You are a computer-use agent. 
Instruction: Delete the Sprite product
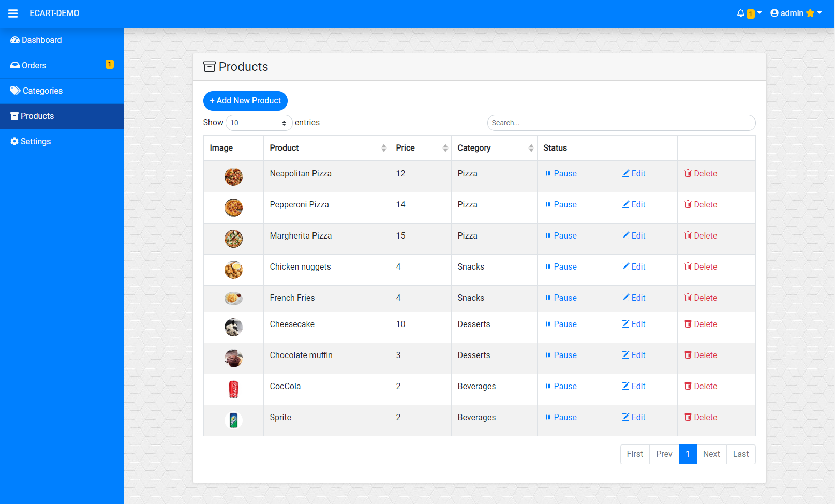coord(700,418)
